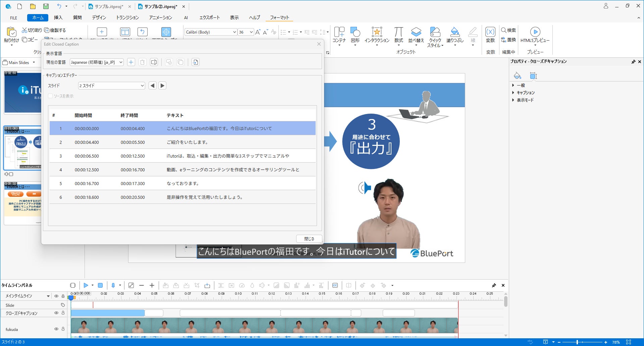Switch to the トランジション tab
The height and width of the screenshot is (346, 644).
(x=127, y=17)
